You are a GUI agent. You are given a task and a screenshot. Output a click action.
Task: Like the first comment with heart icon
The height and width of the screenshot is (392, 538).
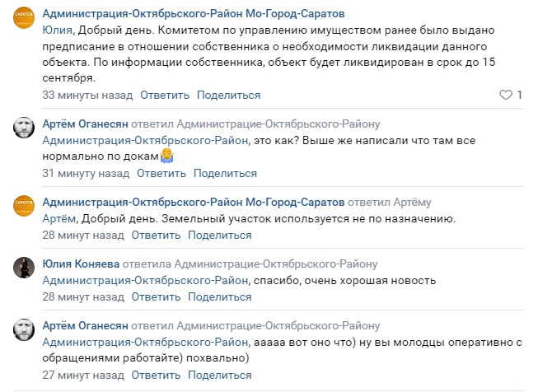click(505, 96)
